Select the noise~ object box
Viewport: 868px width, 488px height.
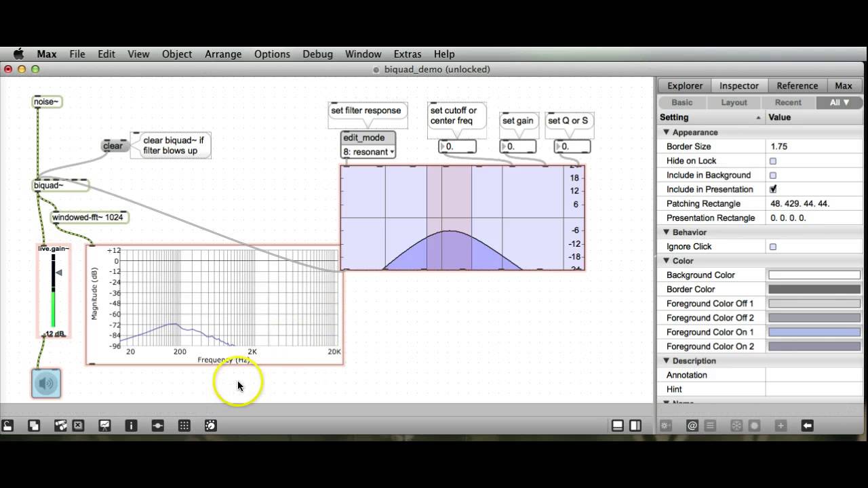click(x=47, y=102)
